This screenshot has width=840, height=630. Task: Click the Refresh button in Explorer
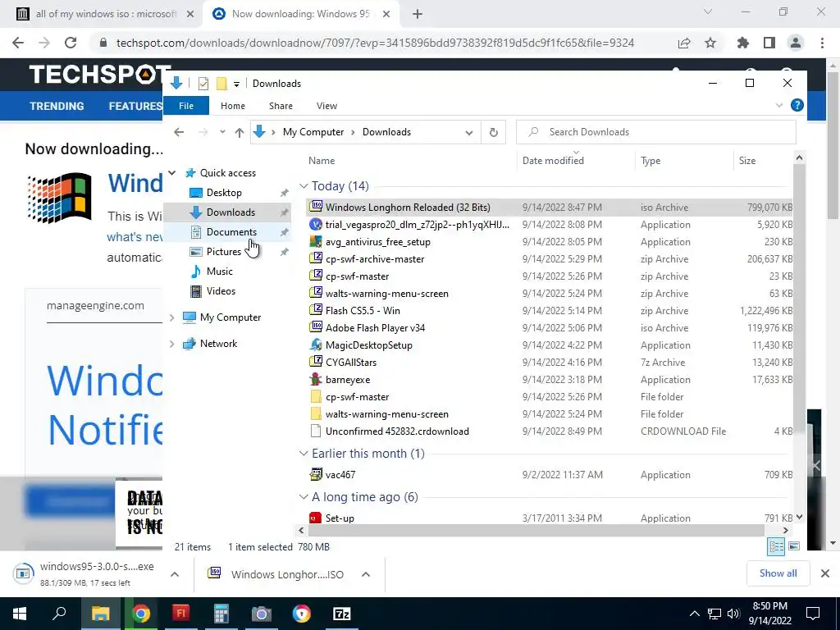493,132
